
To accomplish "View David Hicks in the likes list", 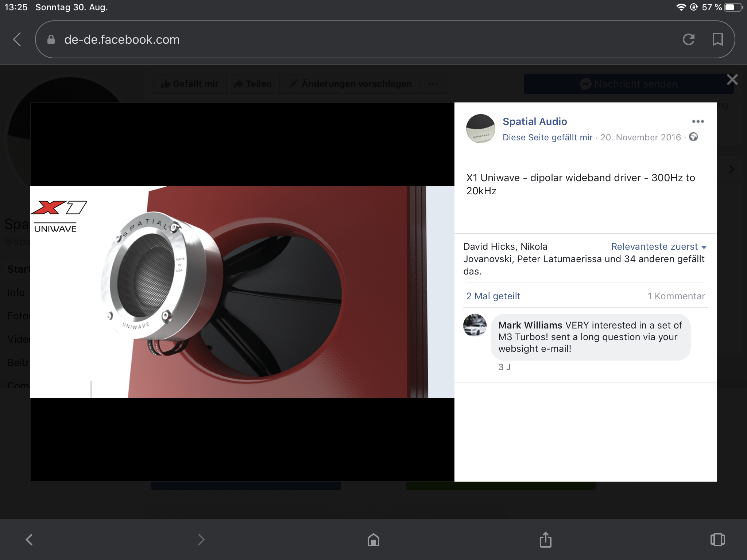I will coord(488,247).
